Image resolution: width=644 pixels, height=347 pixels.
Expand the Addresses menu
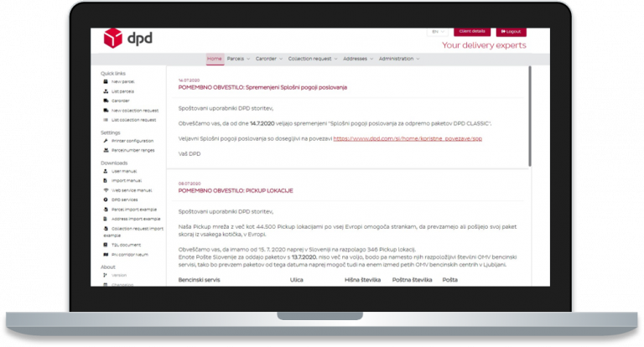pos(358,59)
